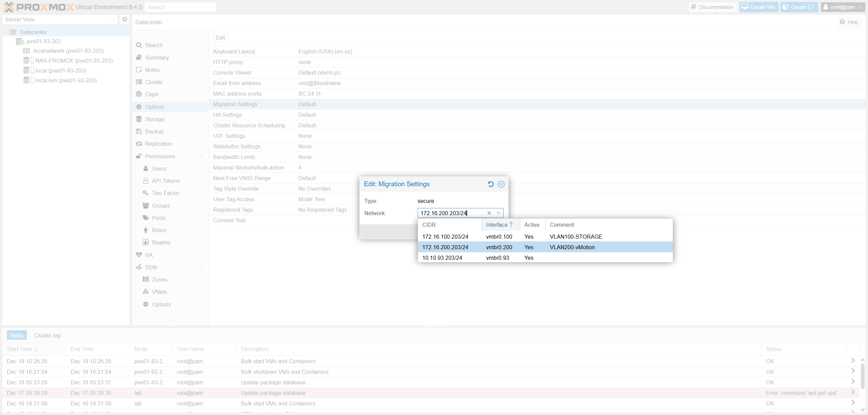868x415 pixels.
Task: Open the Two Factor settings under Permissions
Action: coord(165,193)
